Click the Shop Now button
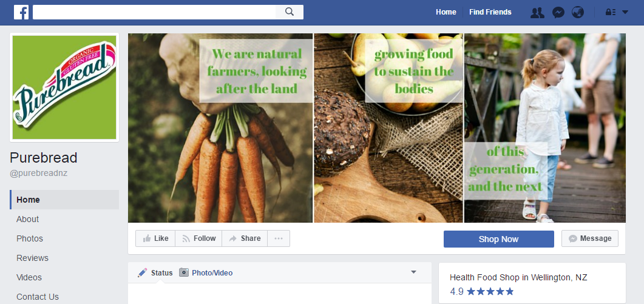The image size is (644, 304). click(x=498, y=239)
